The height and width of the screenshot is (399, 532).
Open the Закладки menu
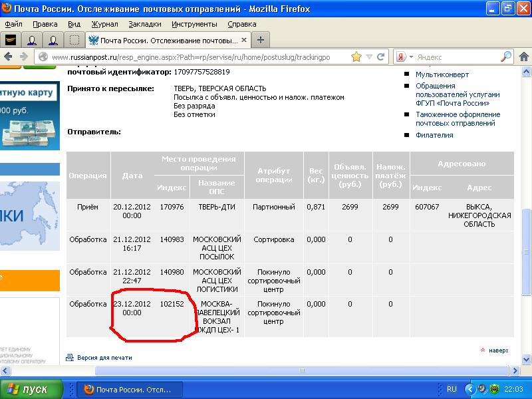pyautogui.click(x=145, y=24)
